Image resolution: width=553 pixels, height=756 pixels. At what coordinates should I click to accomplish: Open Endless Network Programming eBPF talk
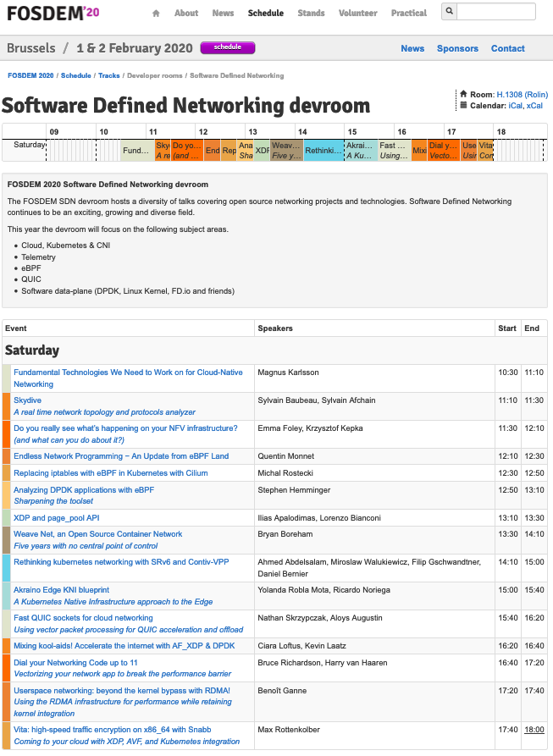coord(121,456)
